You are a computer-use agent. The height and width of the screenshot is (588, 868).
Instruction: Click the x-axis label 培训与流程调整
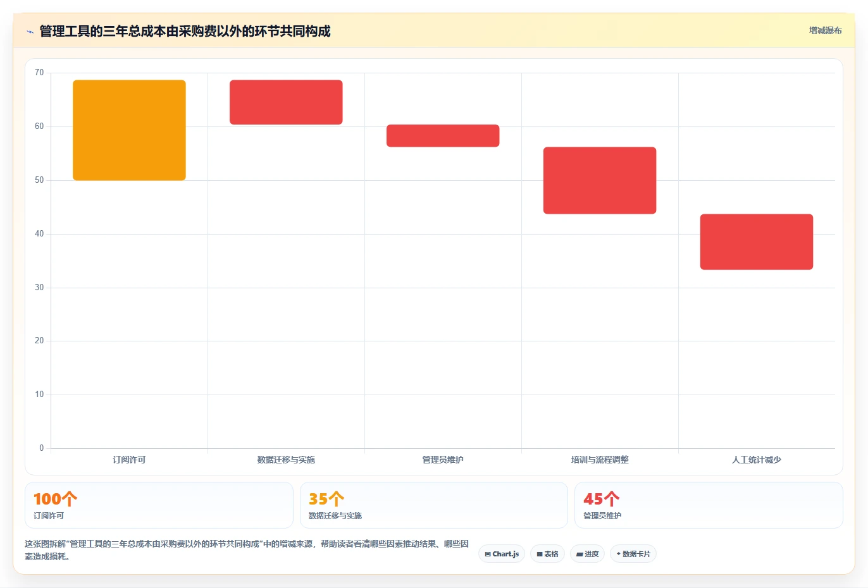pyautogui.click(x=600, y=460)
